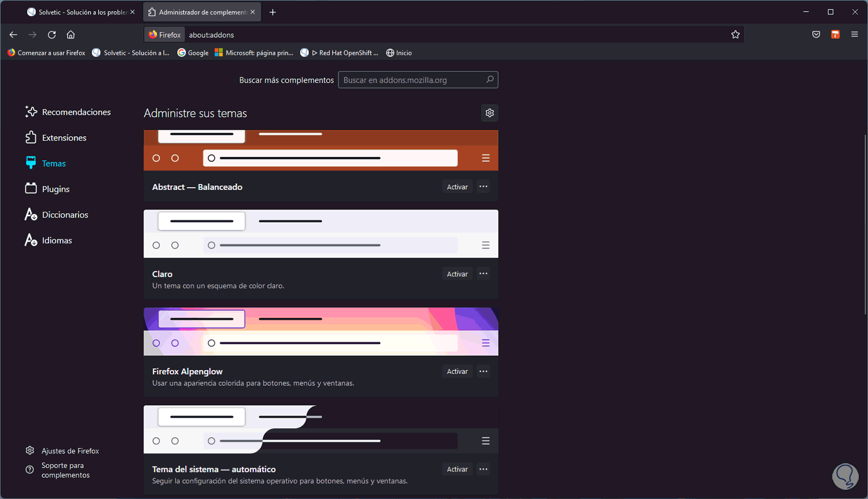Minimize the Firefox window
Viewport: 868px width, 499px height.
[806, 12]
